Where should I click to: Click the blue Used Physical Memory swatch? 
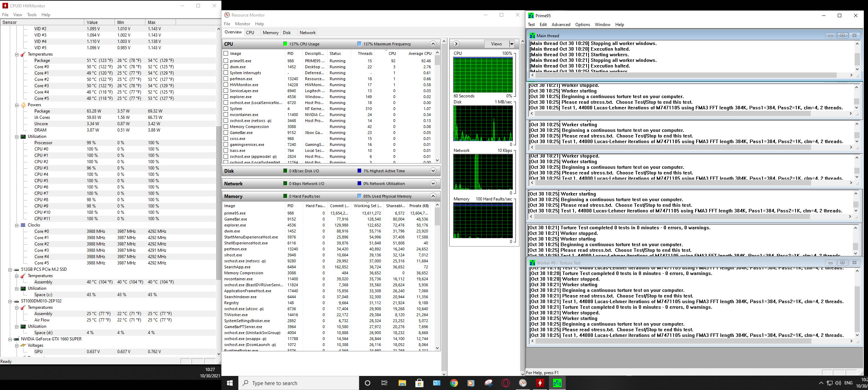(x=359, y=196)
